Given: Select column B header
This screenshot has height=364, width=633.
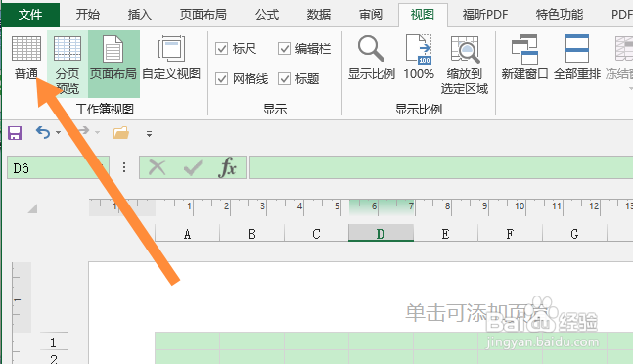Looking at the screenshot, I should [251, 233].
